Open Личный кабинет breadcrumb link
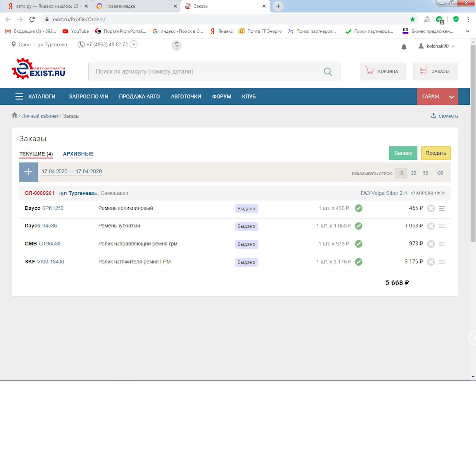 tap(40, 116)
